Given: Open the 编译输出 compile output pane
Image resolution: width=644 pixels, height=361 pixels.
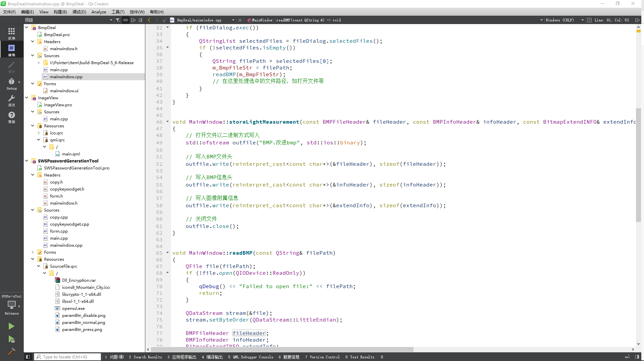Looking at the screenshot, I should pyautogui.click(x=212, y=357).
